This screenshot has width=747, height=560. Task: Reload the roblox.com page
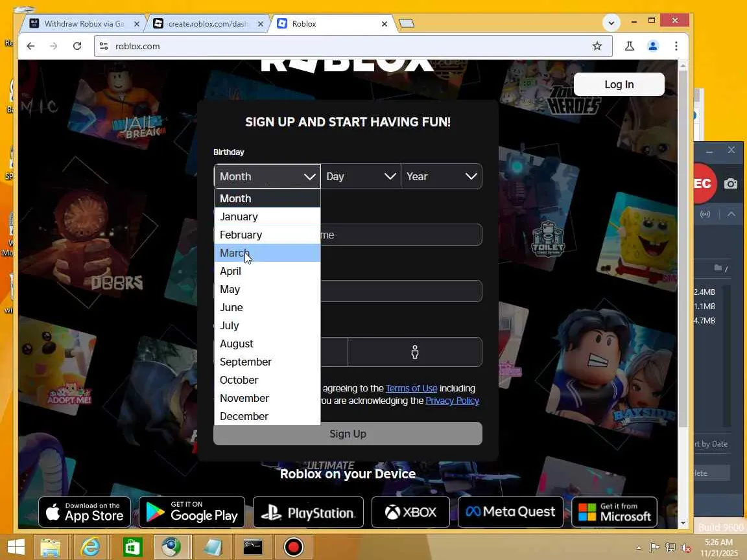tap(77, 46)
